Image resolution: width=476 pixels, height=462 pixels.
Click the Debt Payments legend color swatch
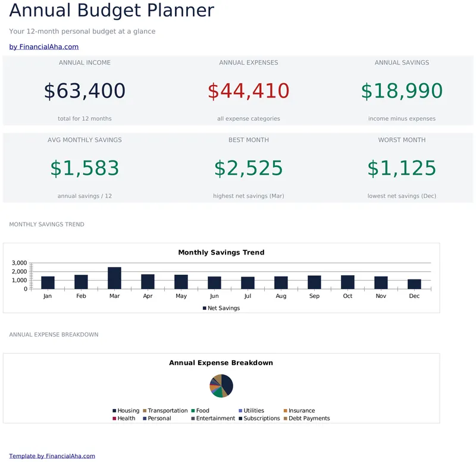pos(286,419)
